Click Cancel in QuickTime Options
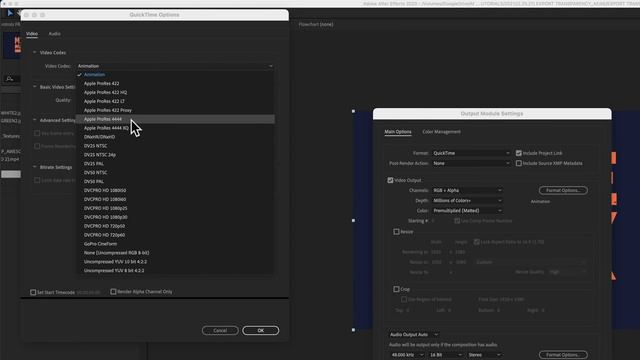The width and height of the screenshot is (640, 360). tap(220, 331)
